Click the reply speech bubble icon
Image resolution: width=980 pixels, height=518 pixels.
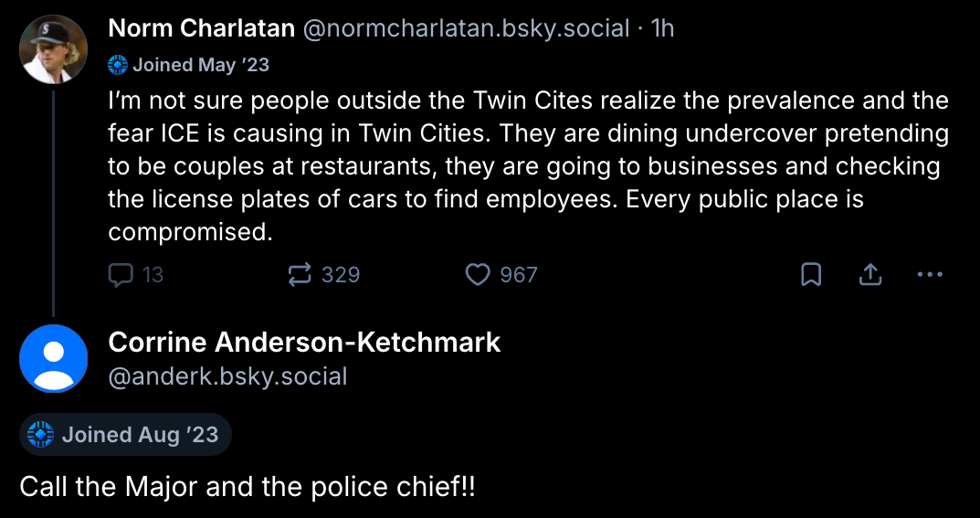[x=121, y=274]
